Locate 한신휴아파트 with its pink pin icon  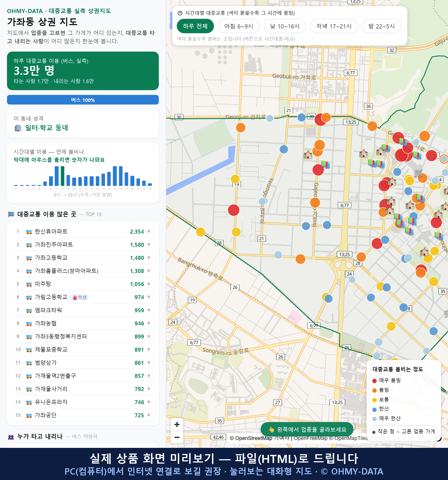coord(149,232)
